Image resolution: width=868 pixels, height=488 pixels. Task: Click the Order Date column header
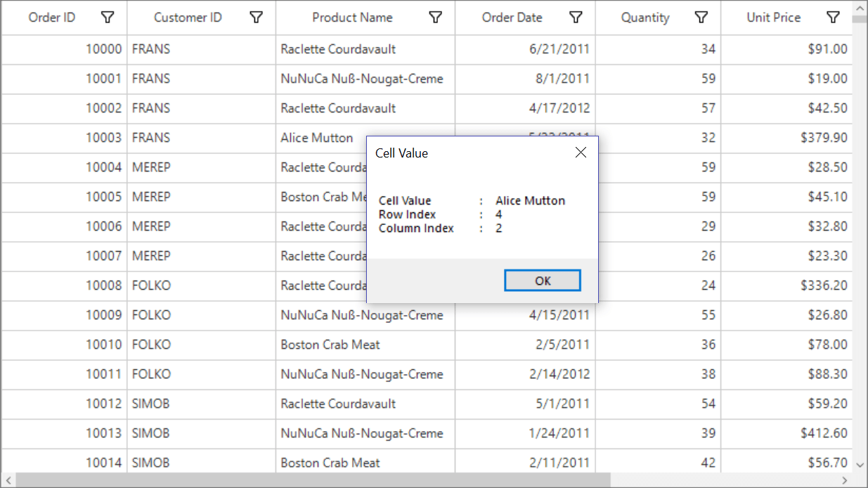[513, 17]
